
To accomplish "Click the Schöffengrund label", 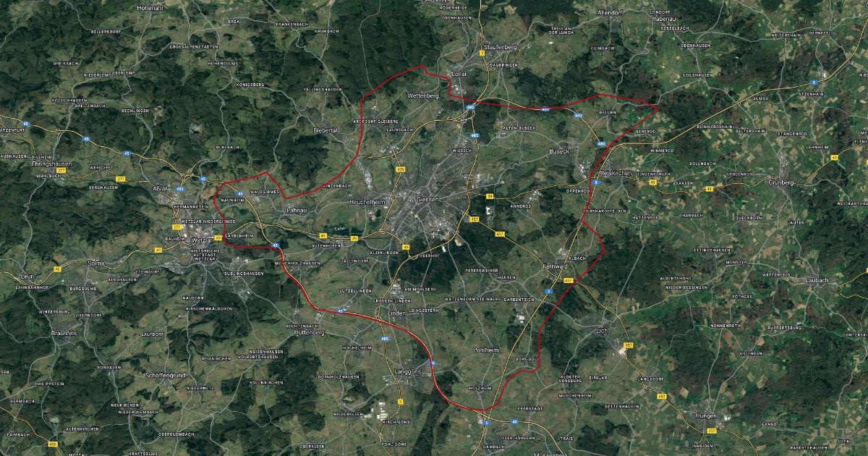I will [165, 376].
